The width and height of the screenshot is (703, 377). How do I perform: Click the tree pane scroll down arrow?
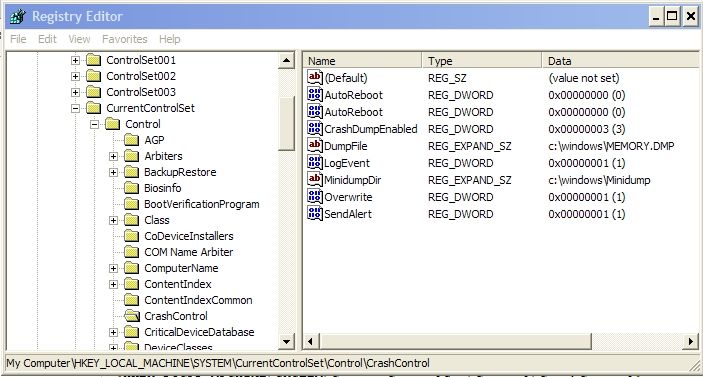286,342
